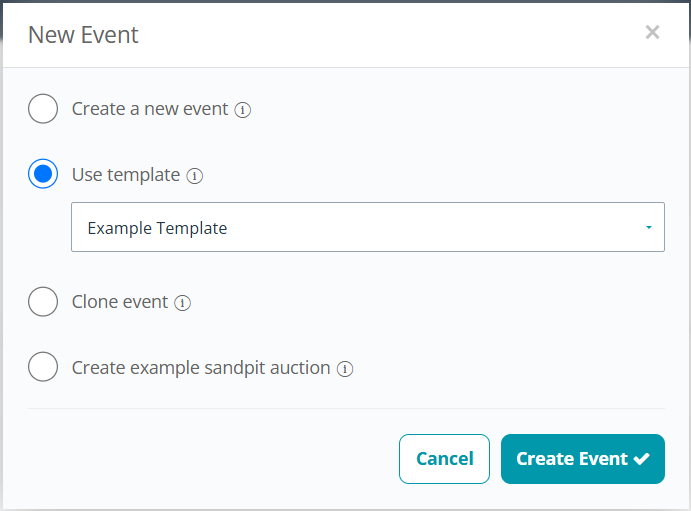Close the New Event dialog

652,32
